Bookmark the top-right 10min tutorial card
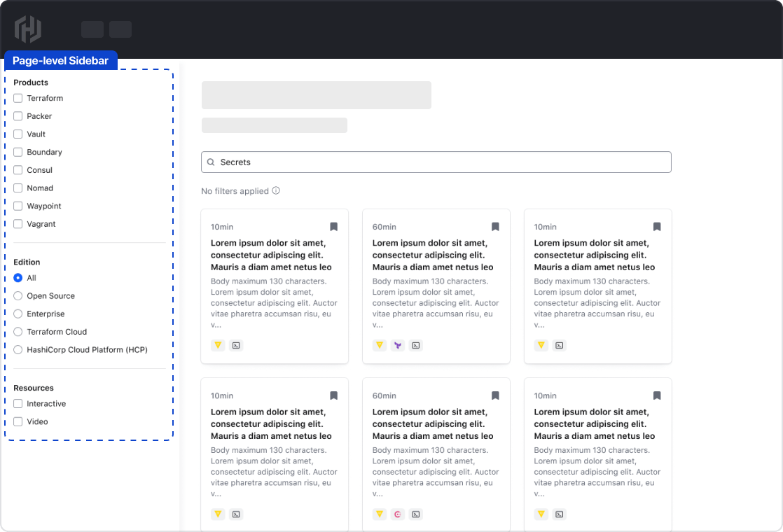The width and height of the screenshot is (783, 532). coord(657,227)
